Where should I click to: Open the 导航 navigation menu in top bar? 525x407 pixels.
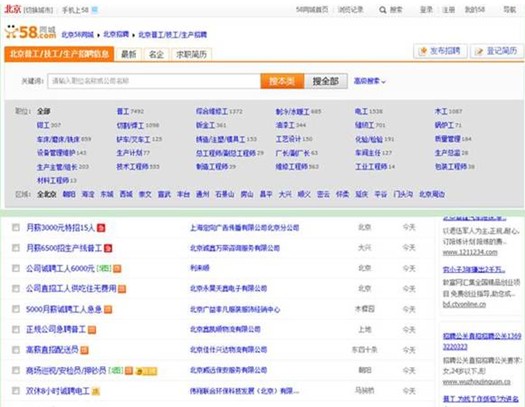tap(510, 10)
